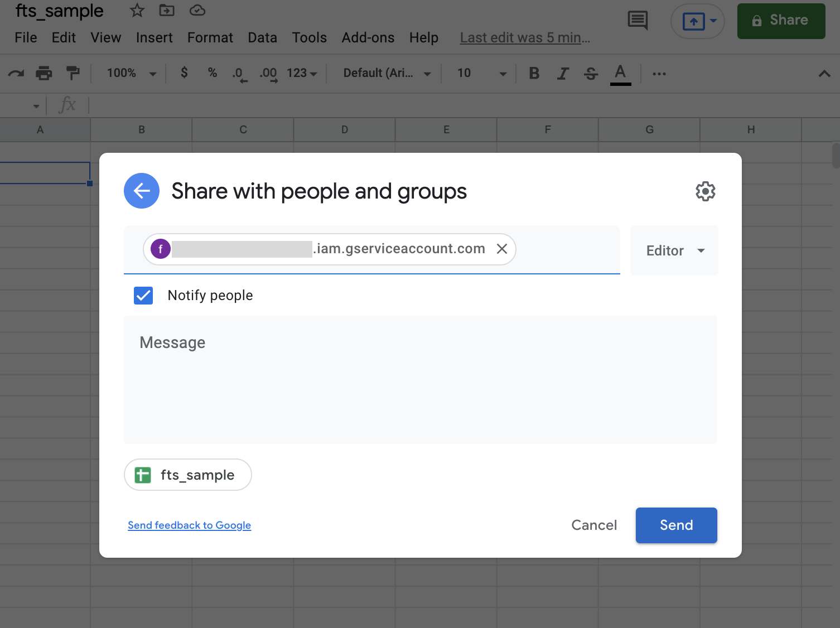840x628 pixels.
Task: Open the Format menu
Action: (x=210, y=37)
